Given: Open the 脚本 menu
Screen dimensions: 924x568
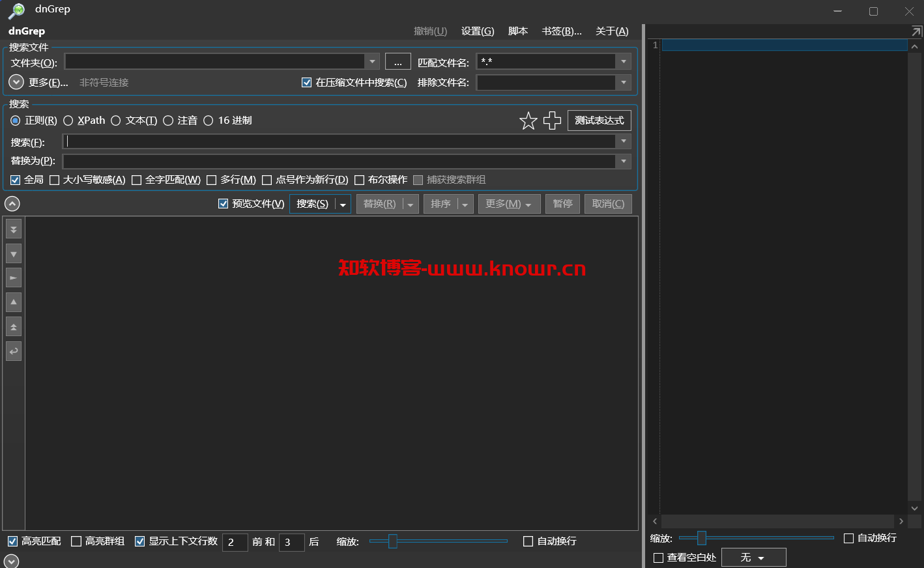Looking at the screenshot, I should pyautogui.click(x=518, y=31).
